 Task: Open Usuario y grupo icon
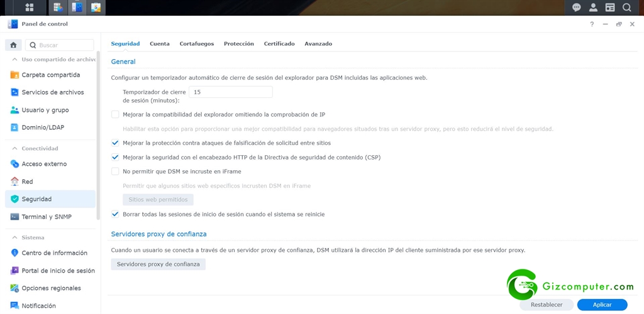tap(15, 110)
